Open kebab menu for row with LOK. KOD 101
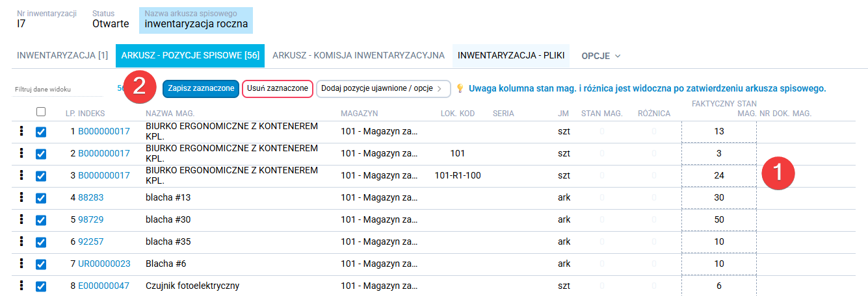868x296 pixels. tap(21, 153)
